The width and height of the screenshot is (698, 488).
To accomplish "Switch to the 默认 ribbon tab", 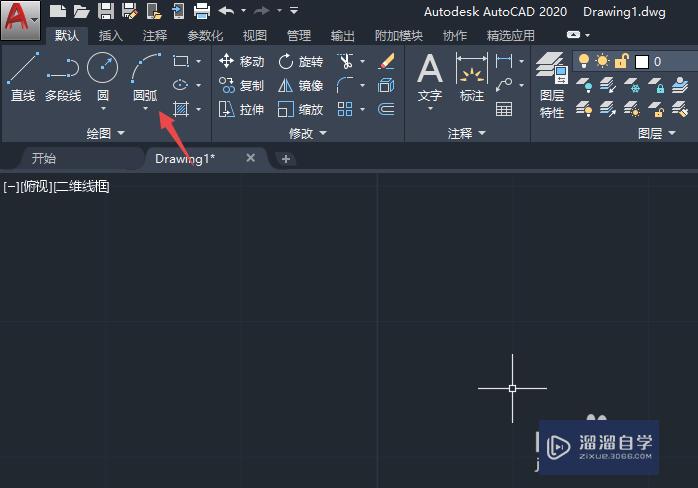I will click(67, 35).
